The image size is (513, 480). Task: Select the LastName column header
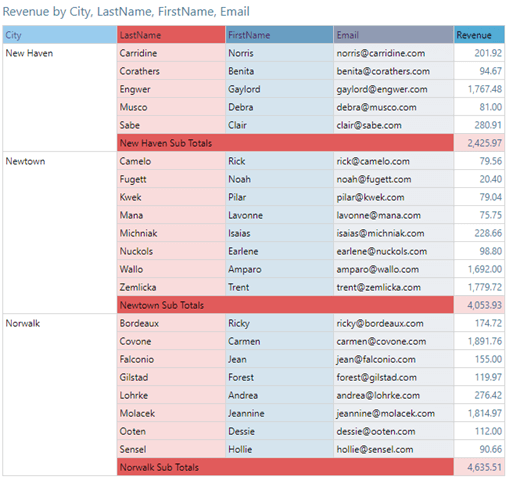tap(171, 35)
